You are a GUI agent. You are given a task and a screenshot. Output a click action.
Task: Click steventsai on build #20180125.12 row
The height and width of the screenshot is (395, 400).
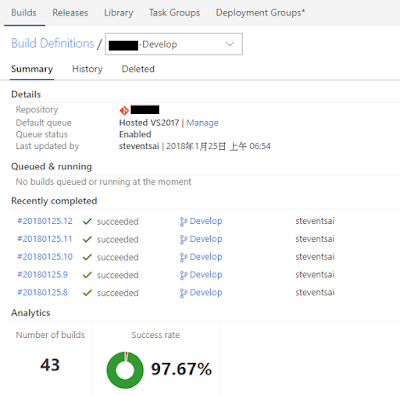tap(315, 221)
